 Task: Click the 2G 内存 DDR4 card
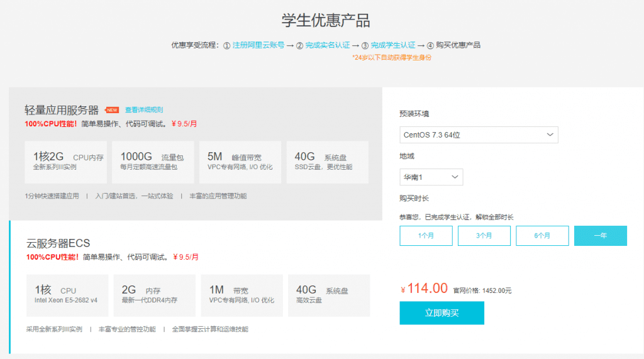click(155, 295)
